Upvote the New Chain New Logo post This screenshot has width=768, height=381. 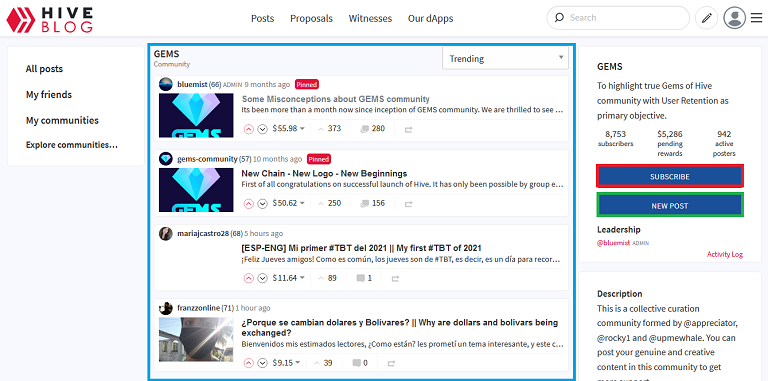pyautogui.click(x=249, y=203)
